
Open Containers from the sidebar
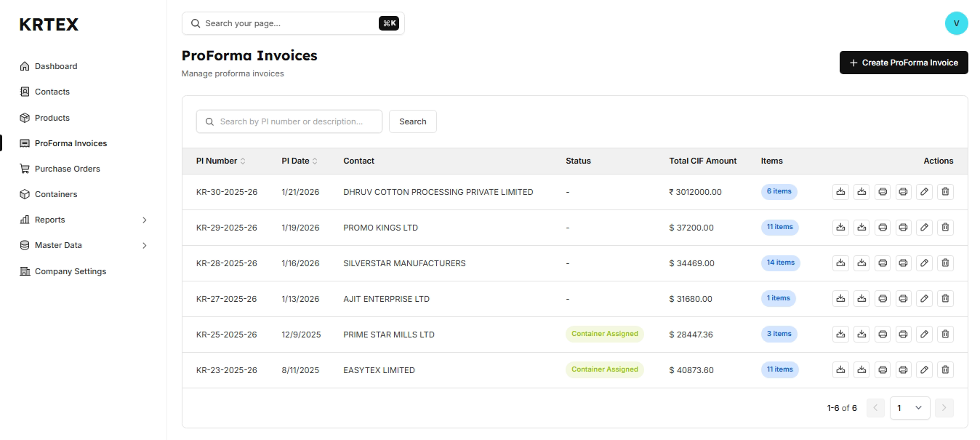56,194
